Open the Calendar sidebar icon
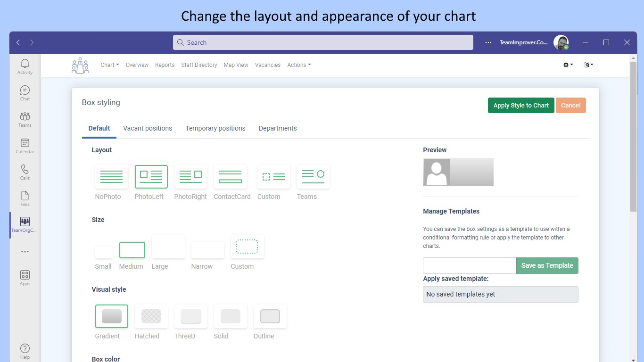 tap(25, 146)
